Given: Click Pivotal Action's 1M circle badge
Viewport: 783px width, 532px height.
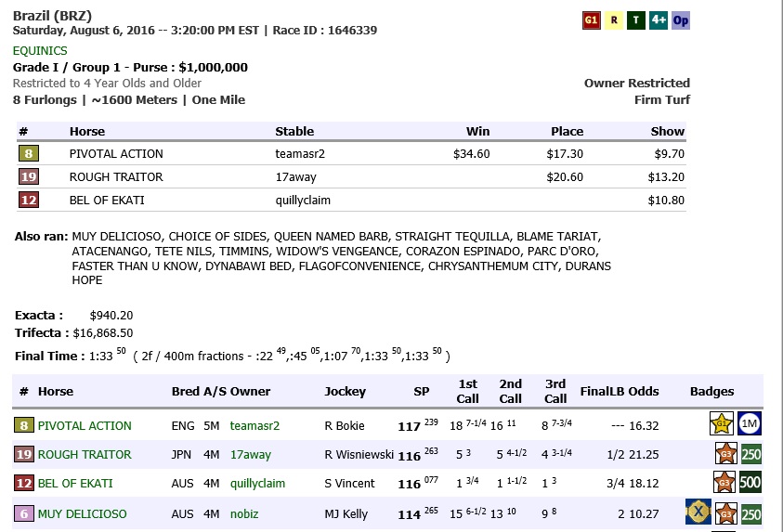Looking at the screenshot, I should [x=750, y=423].
